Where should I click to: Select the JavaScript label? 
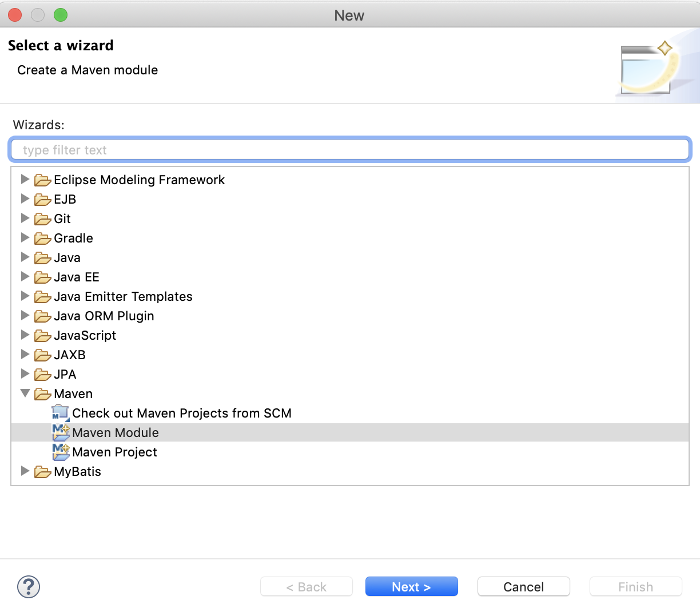[85, 335]
